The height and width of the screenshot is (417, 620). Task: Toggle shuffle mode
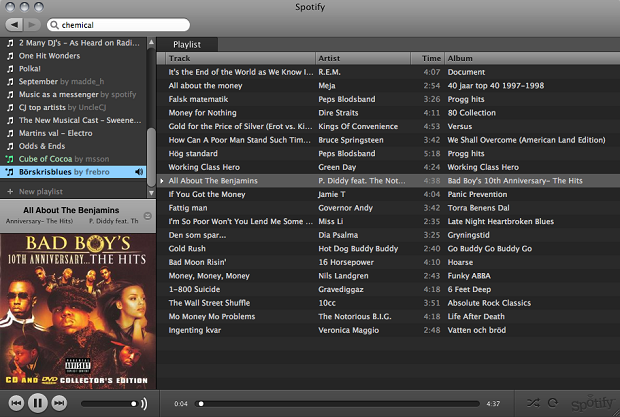533,403
